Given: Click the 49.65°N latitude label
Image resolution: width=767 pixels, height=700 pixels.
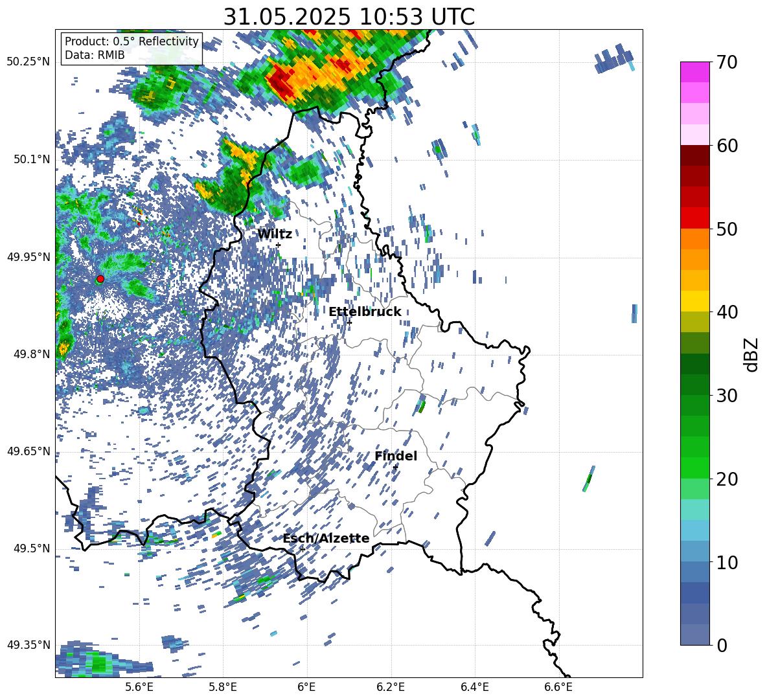Looking at the screenshot, I should (29, 451).
